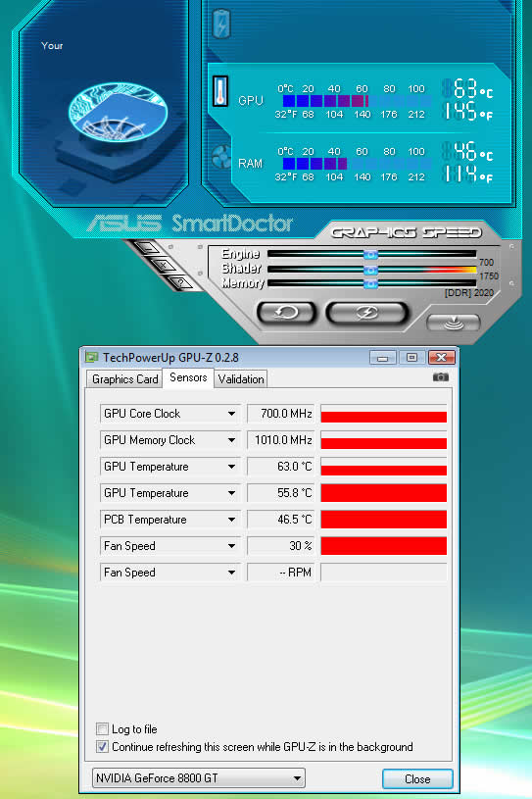Click the PCB Temperature red graph

tap(384, 520)
